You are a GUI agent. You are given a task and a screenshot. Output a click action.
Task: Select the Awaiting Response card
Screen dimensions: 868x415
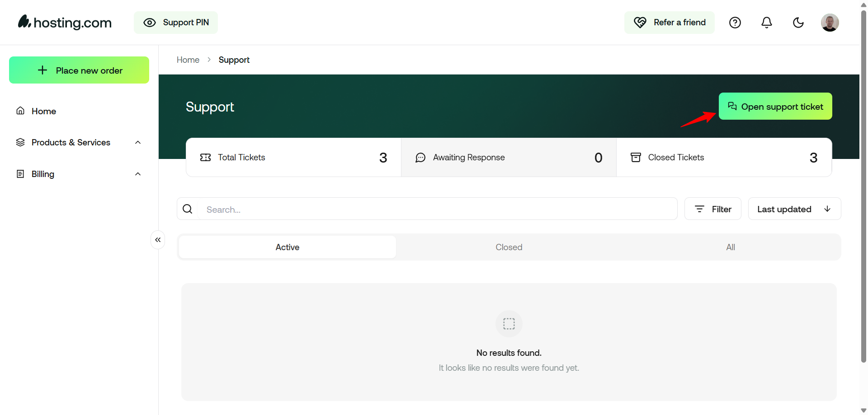[x=509, y=157]
